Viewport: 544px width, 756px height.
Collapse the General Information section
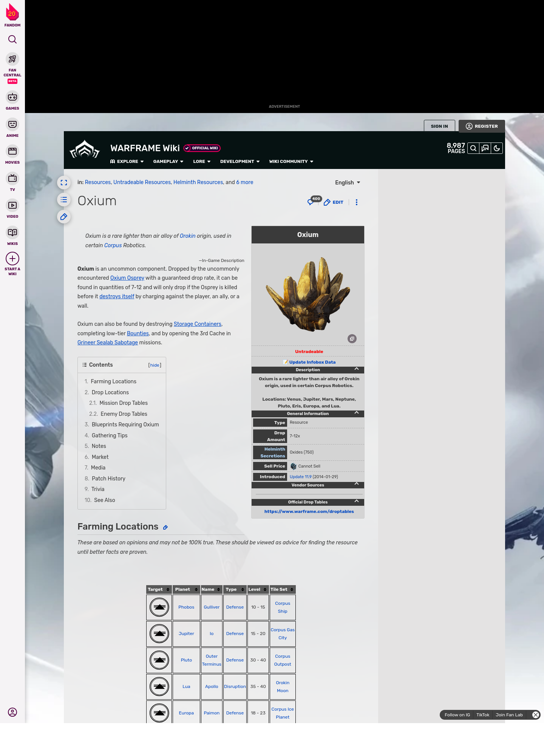(x=357, y=413)
